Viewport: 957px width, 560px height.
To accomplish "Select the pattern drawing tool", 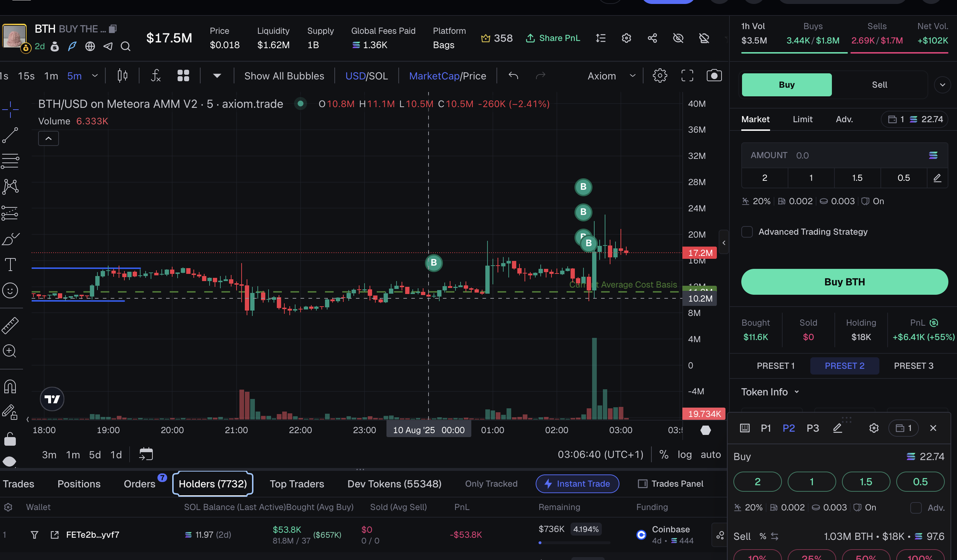I will point(10,187).
